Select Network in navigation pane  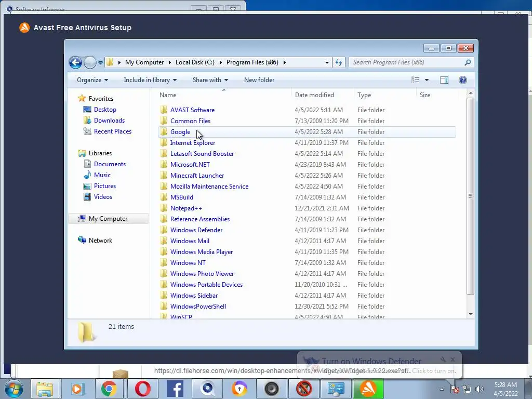click(x=100, y=241)
